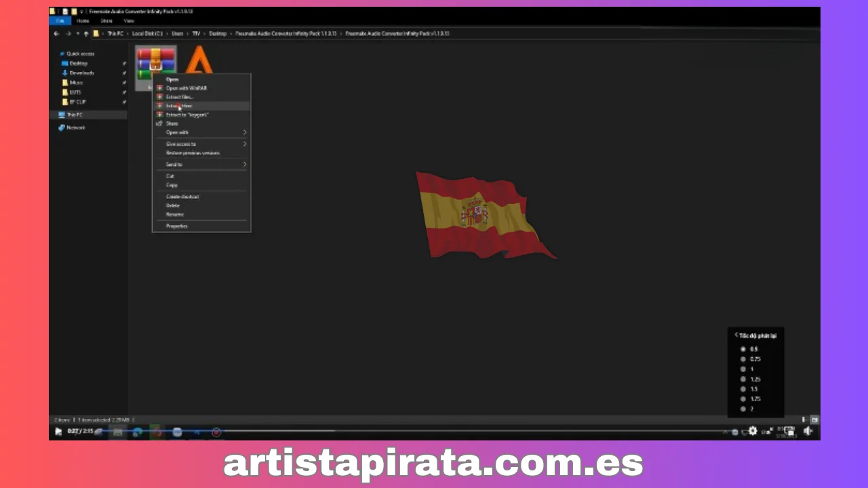Expand Give access to submenu arrow
This screenshot has width=868, height=488.
[245, 144]
